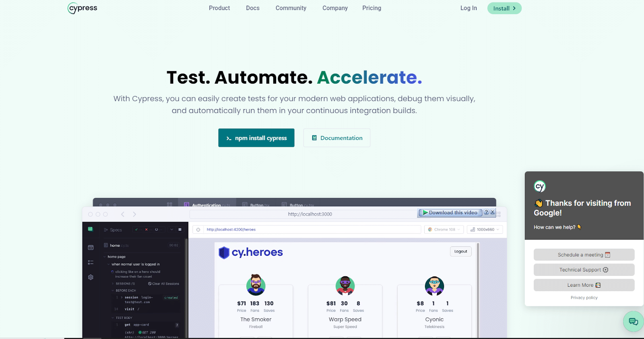Click the gear icon on Technical Support
Screen dimensions: 644x339
click(605, 270)
